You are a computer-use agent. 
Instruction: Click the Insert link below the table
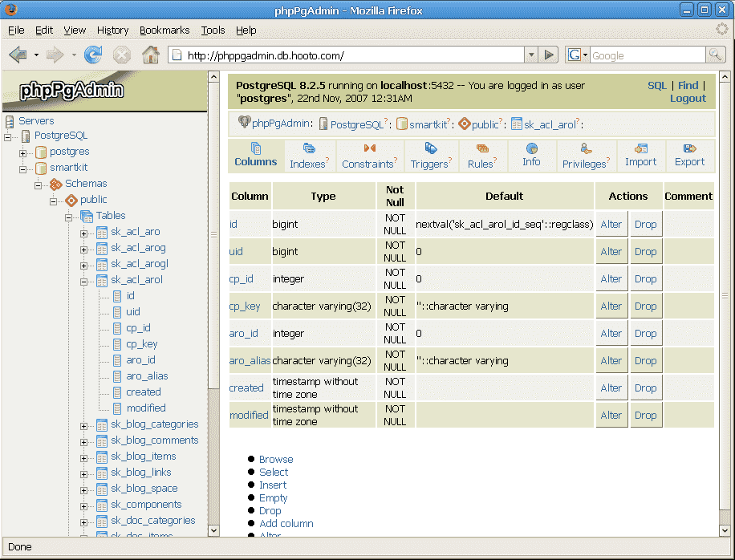[273, 485]
